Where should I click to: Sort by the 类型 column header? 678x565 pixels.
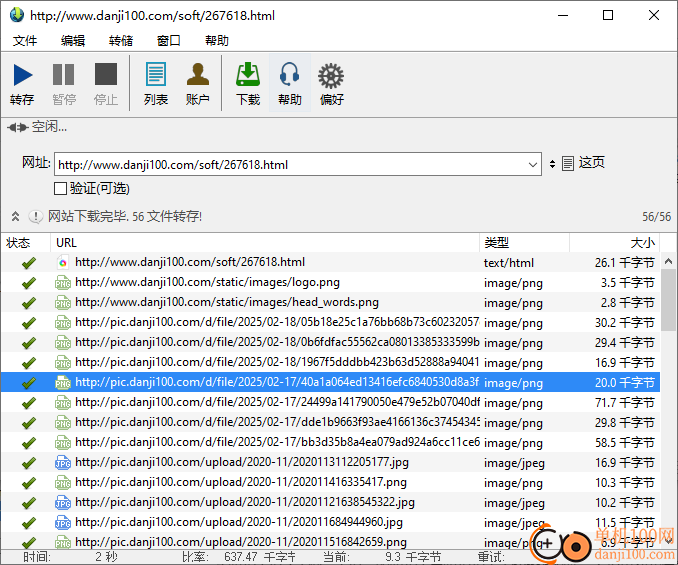(x=524, y=243)
